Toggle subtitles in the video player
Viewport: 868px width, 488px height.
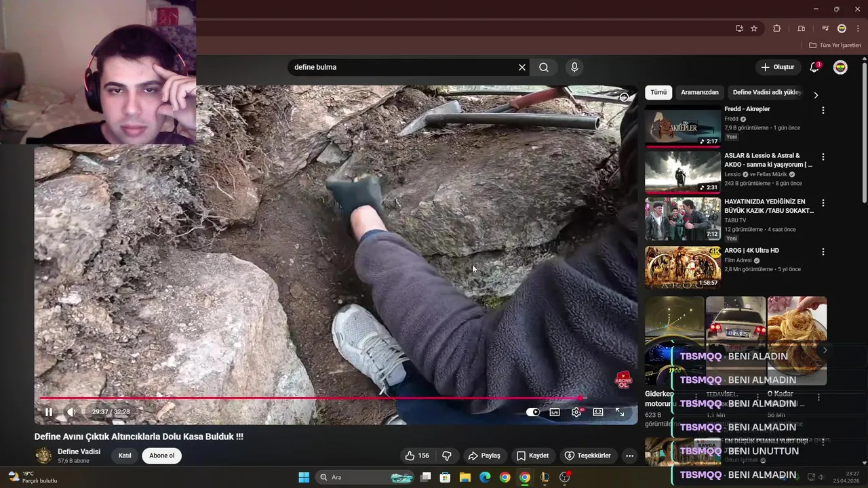click(x=555, y=411)
